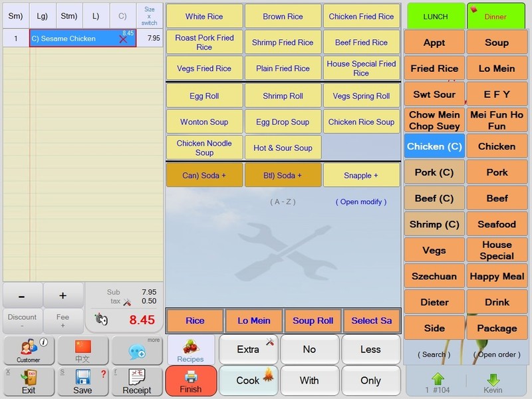This screenshot has height=399, width=532.
Task: Switch to the Select Sa quick tab
Action: coord(372,321)
